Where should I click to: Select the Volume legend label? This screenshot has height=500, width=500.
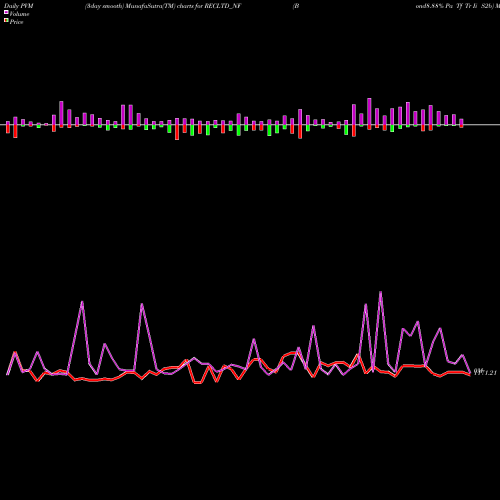coord(19,14)
